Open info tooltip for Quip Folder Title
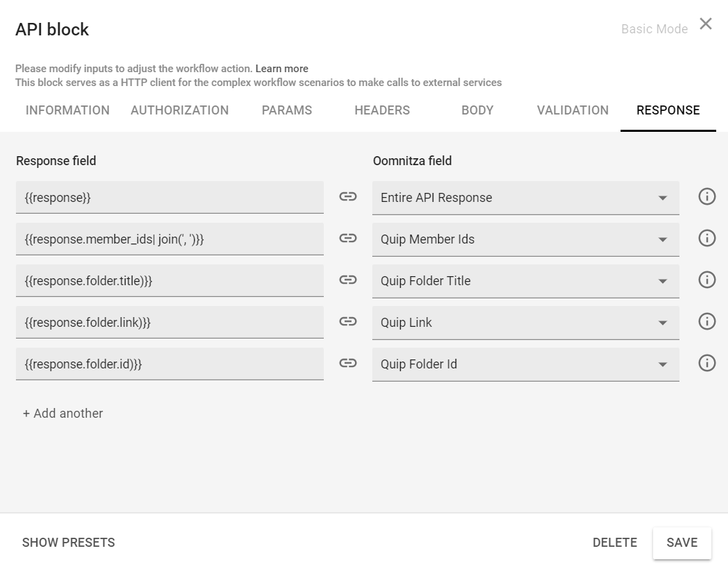The image size is (728, 569). (x=707, y=280)
